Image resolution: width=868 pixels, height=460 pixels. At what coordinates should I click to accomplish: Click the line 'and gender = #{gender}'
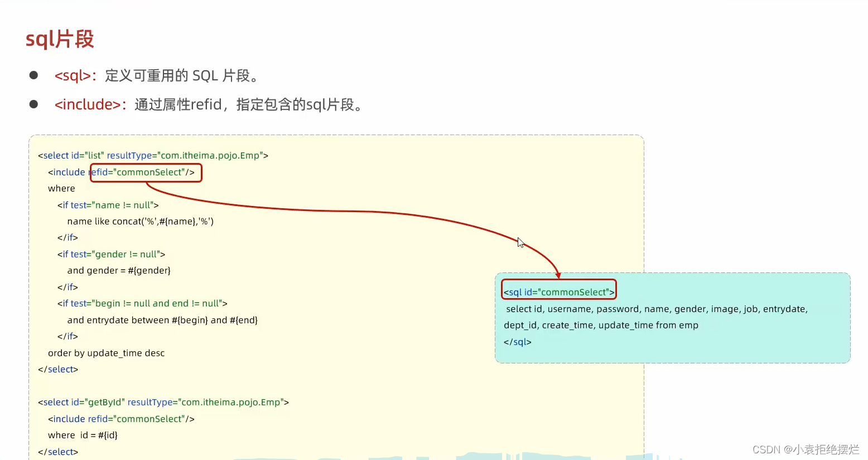click(119, 270)
